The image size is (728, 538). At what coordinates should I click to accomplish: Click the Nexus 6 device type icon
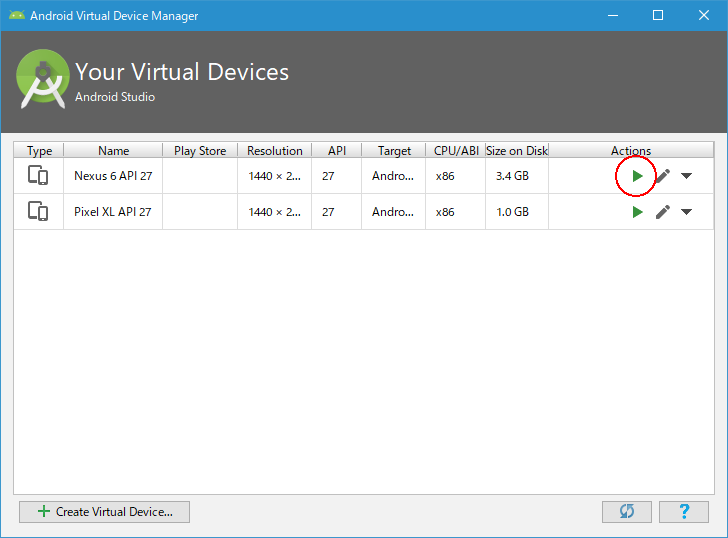tap(38, 175)
